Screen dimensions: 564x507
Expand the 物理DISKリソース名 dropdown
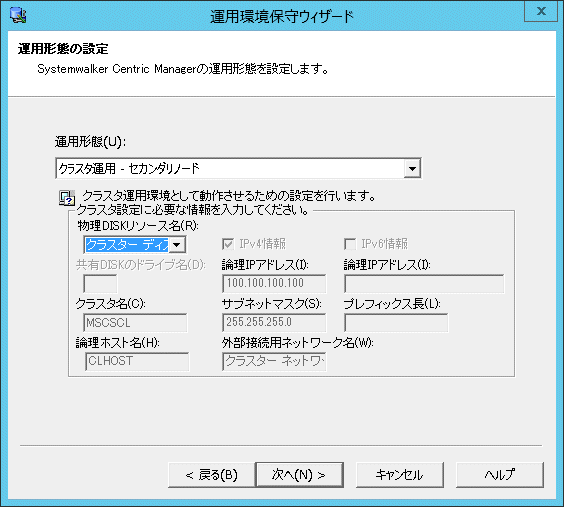[177, 245]
